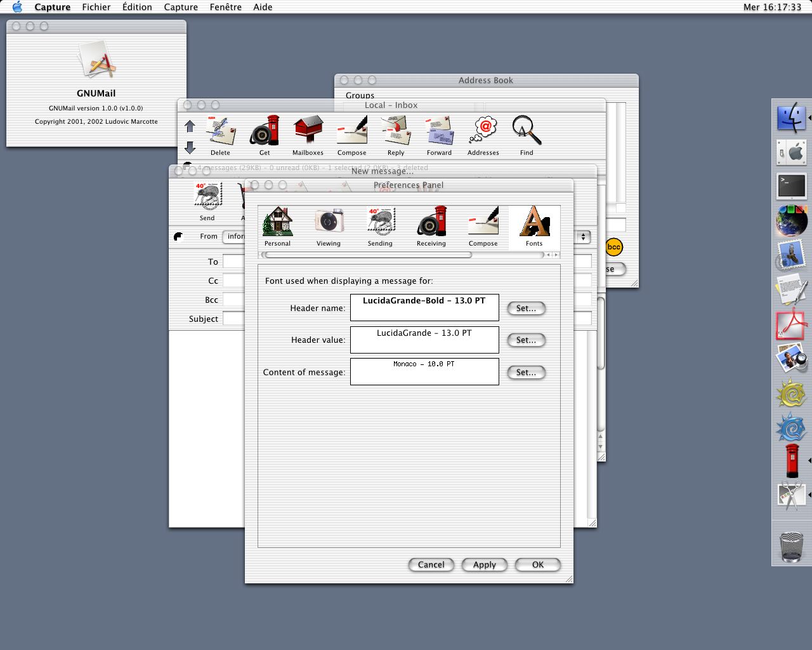Click the Get mail toolbar icon
Image resolution: width=812 pixels, height=650 pixels.
(x=265, y=135)
